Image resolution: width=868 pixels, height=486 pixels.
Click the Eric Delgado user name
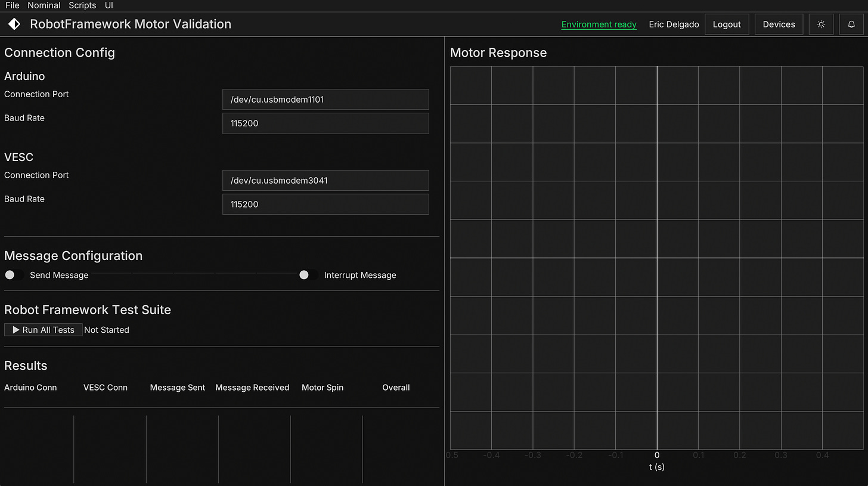(x=674, y=24)
